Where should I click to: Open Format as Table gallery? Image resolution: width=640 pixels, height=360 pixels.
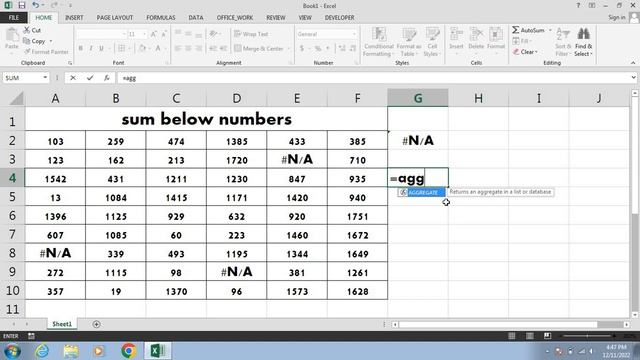coord(409,42)
